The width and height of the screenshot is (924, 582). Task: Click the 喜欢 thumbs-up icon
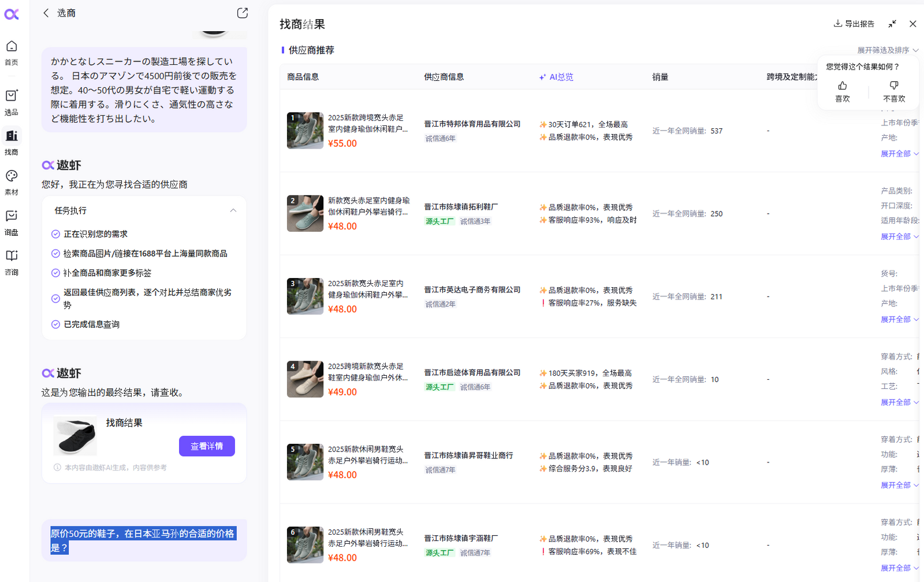click(843, 86)
